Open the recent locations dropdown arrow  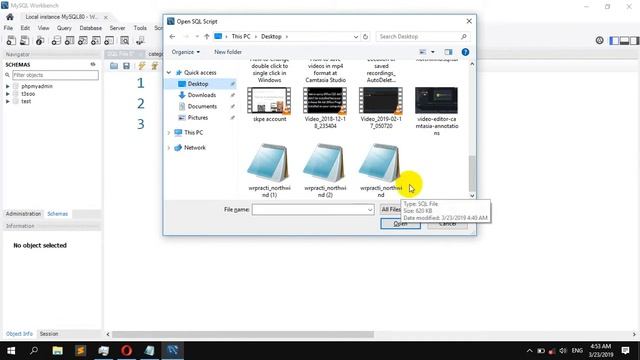coord(197,36)
